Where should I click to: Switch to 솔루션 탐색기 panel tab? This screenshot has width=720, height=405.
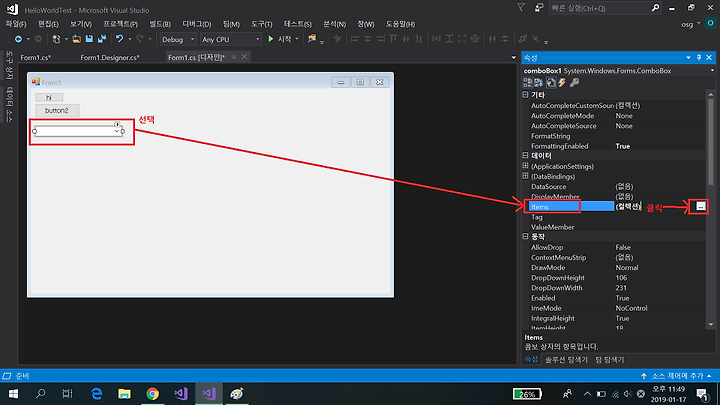[x=566, y=360]
